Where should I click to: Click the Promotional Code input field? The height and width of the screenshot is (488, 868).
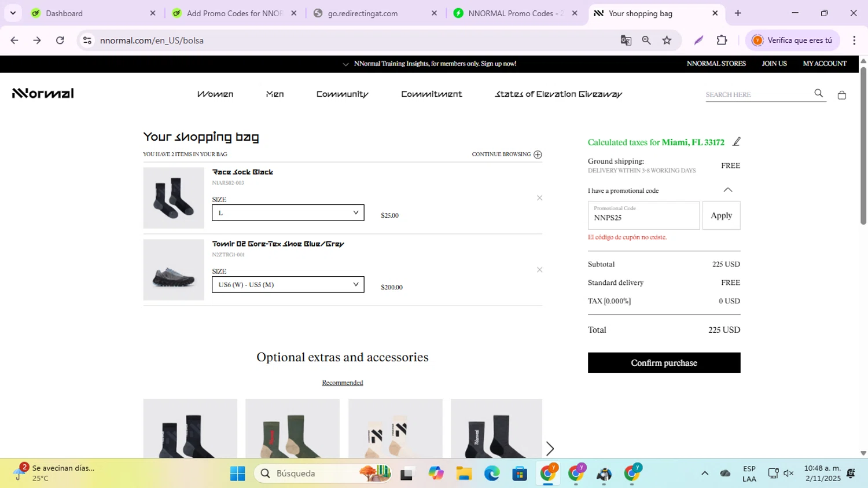point(643,215)
